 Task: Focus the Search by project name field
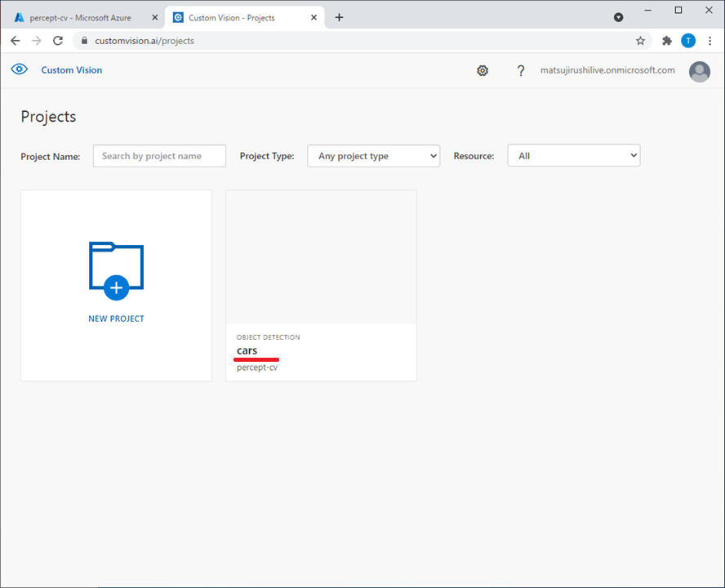(159, 156)
